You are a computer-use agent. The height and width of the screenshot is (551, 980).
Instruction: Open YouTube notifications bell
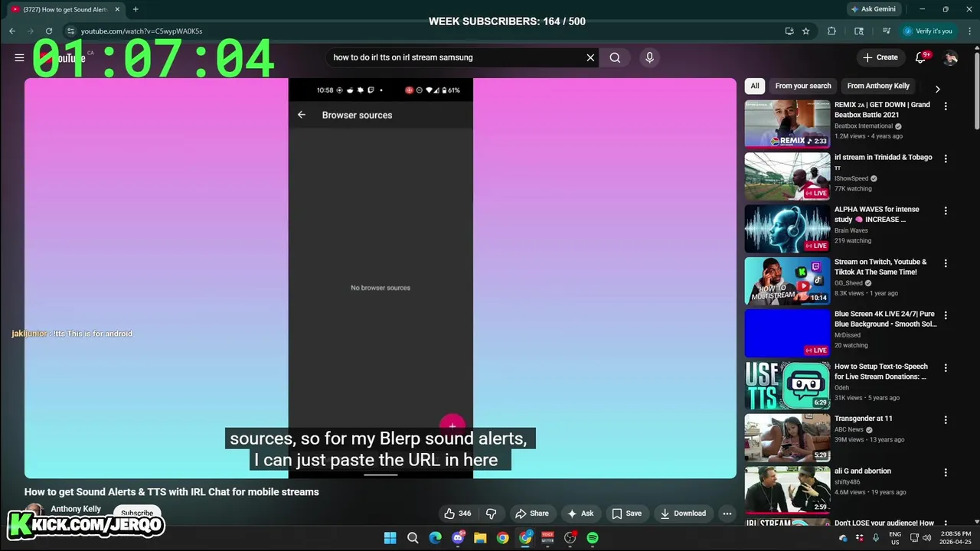tap(921, 57)
